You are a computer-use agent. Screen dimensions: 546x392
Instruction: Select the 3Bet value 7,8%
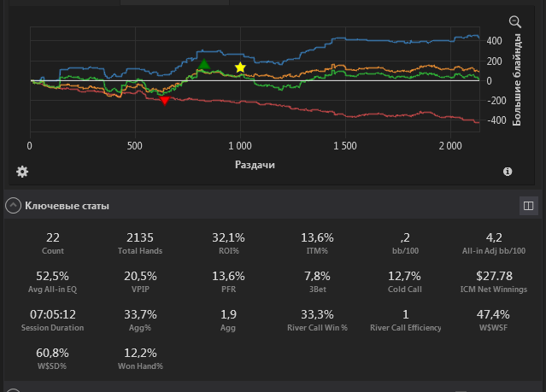(x=317, y=276)
